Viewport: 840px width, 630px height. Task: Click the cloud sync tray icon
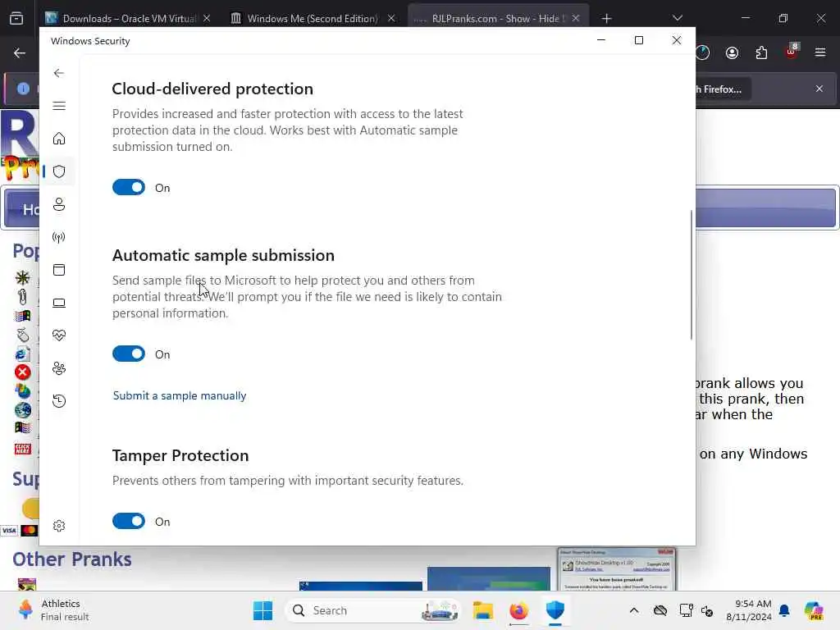click(660, 610)
